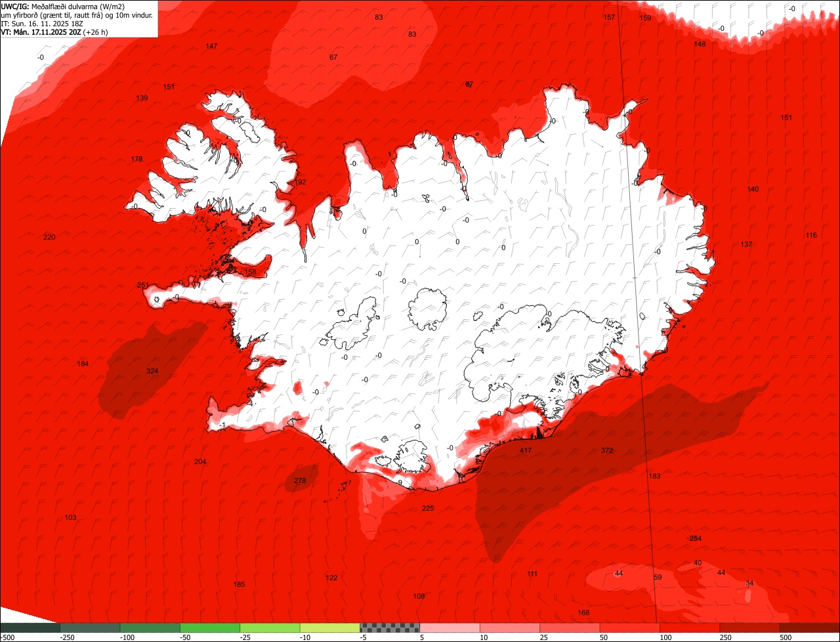Click the legend label '500'
The image size is (840, 642).
click(786, 637)
